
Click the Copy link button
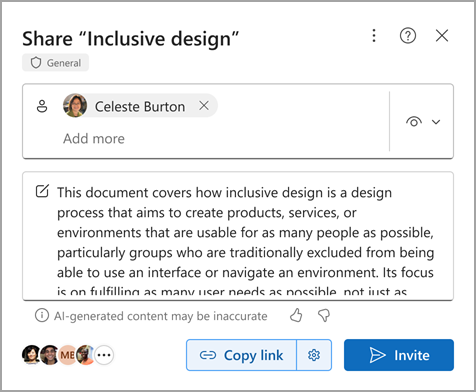pos(241,355)
